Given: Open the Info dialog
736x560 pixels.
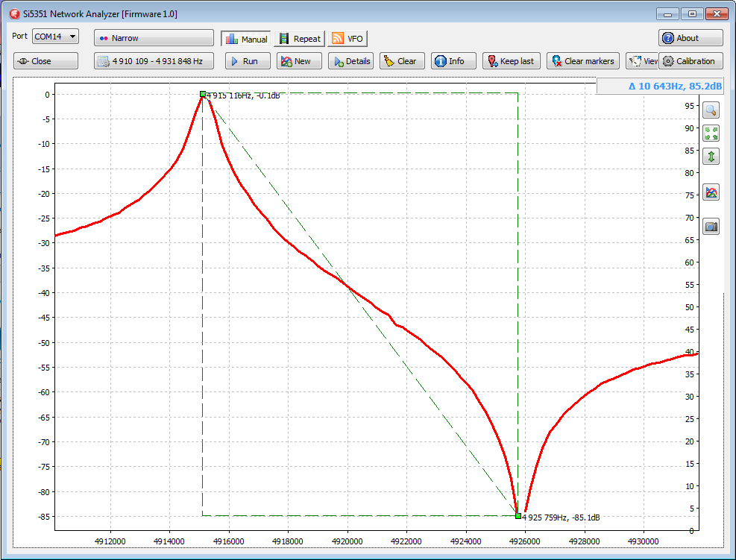Looking at the screenshot, I should pos(450,61).
